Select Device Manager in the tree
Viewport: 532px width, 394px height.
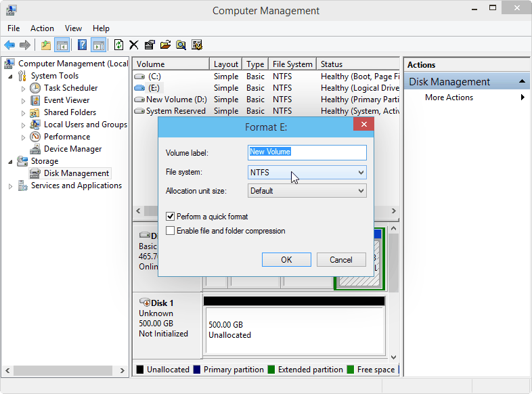72,149
